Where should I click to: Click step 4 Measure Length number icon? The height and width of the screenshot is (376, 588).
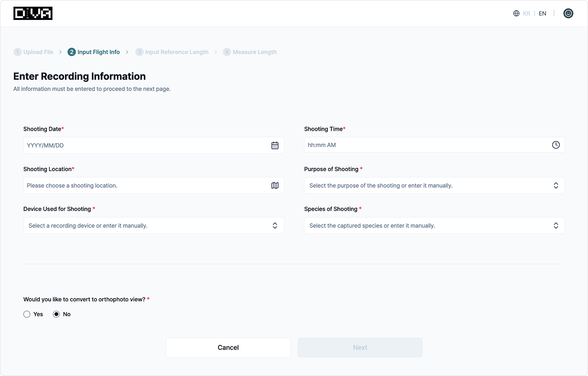coord(227,52)
